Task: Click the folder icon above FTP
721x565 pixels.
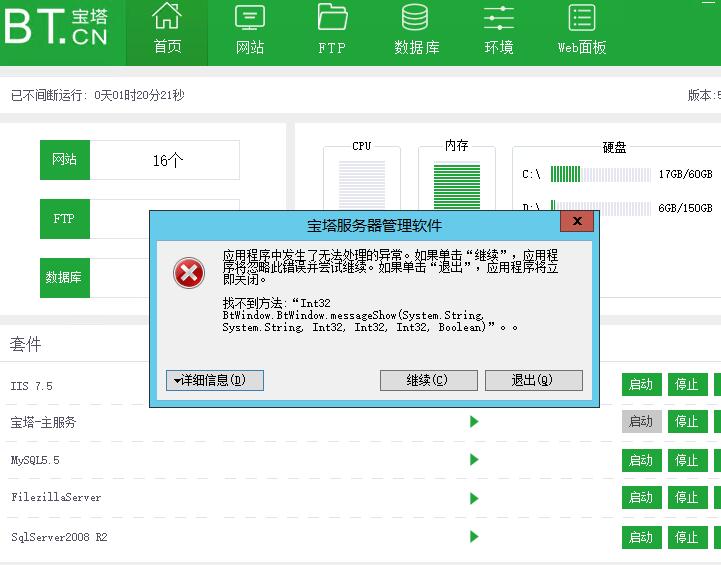Action: (332, 17)
